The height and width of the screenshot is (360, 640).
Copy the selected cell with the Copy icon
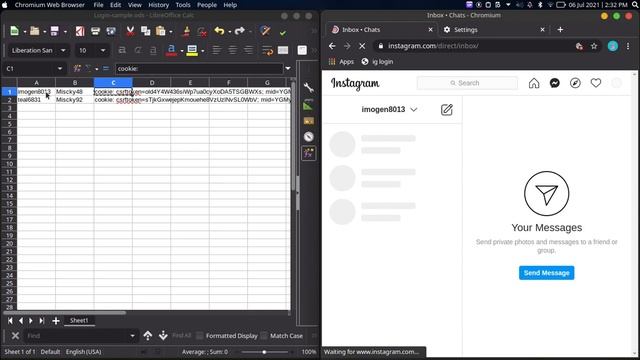click(145, 31)
